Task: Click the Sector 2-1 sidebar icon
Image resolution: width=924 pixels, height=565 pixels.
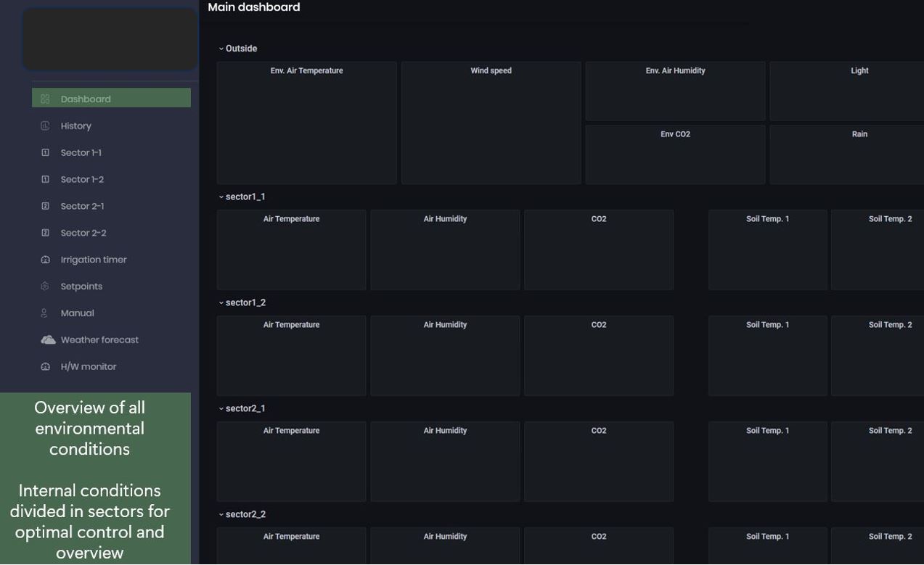Action: click(45, 206)
